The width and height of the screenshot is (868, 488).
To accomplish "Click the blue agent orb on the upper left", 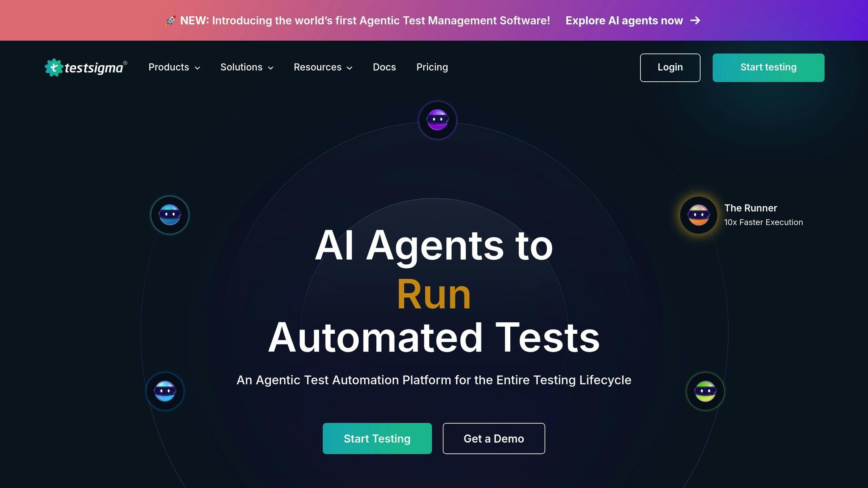I will click(170, 215).
